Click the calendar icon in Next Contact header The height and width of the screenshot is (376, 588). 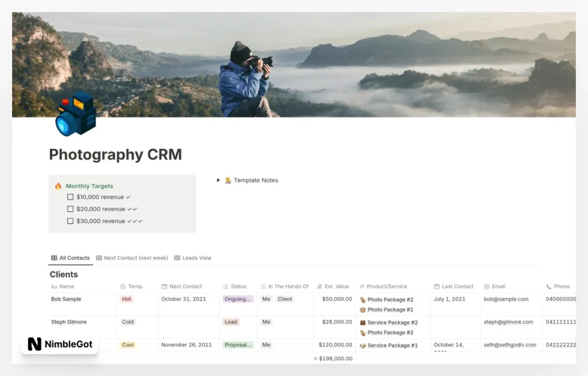point(164,286)
